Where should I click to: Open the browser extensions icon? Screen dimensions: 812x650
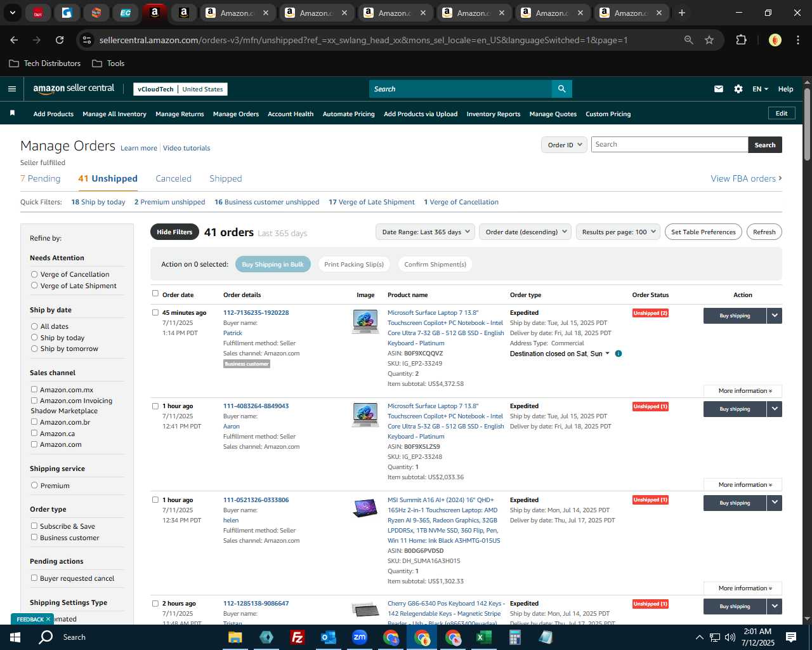[741, 40]
